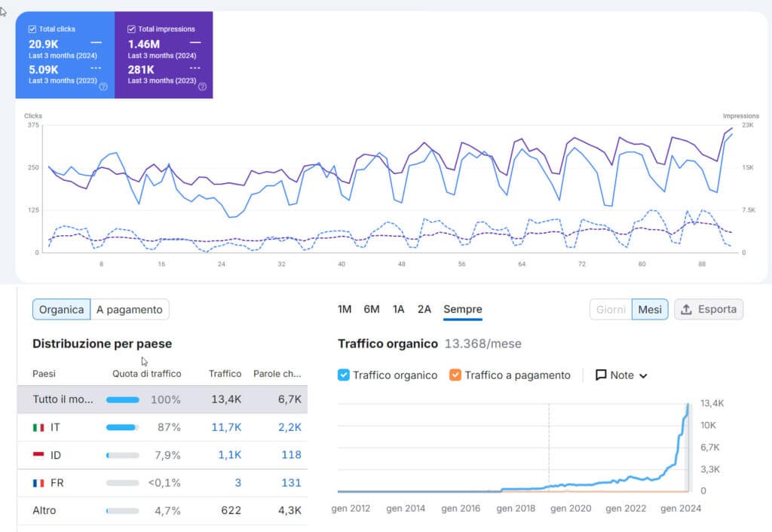
Task: Switch to the A pagamento tab
Action: coord(129,310)
